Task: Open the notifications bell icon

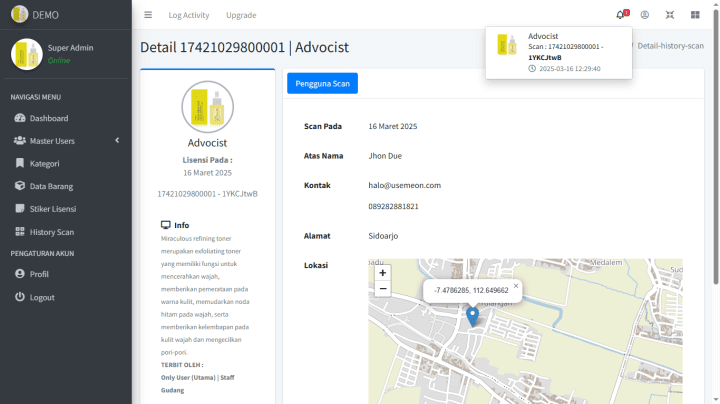Action: 620,15
